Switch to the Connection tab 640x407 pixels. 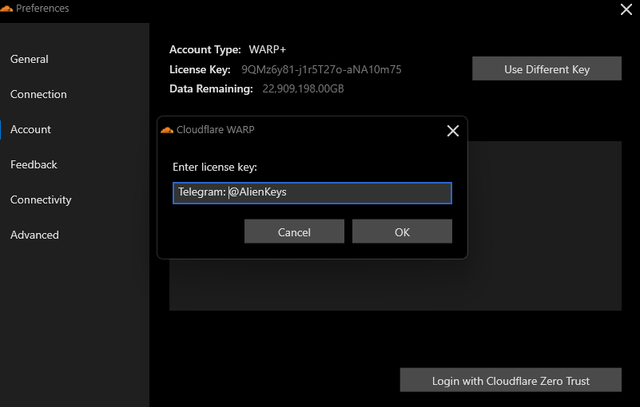pyautogui.click(x=38, y=94)
